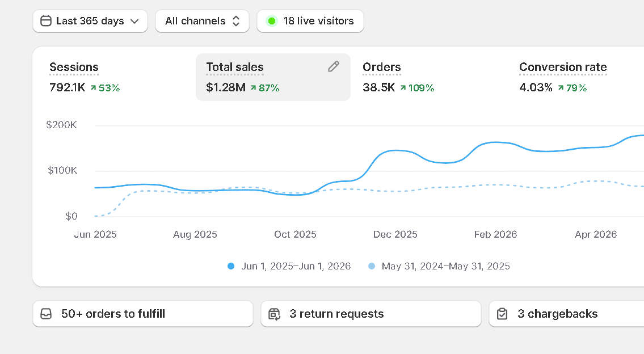
Task: Click the up-down arrows beside All channels
Action: tap(235, 21)
